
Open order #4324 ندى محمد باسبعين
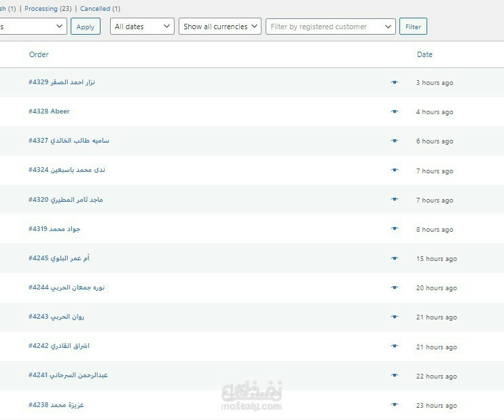pyautogui.click(x=67, y=170)
